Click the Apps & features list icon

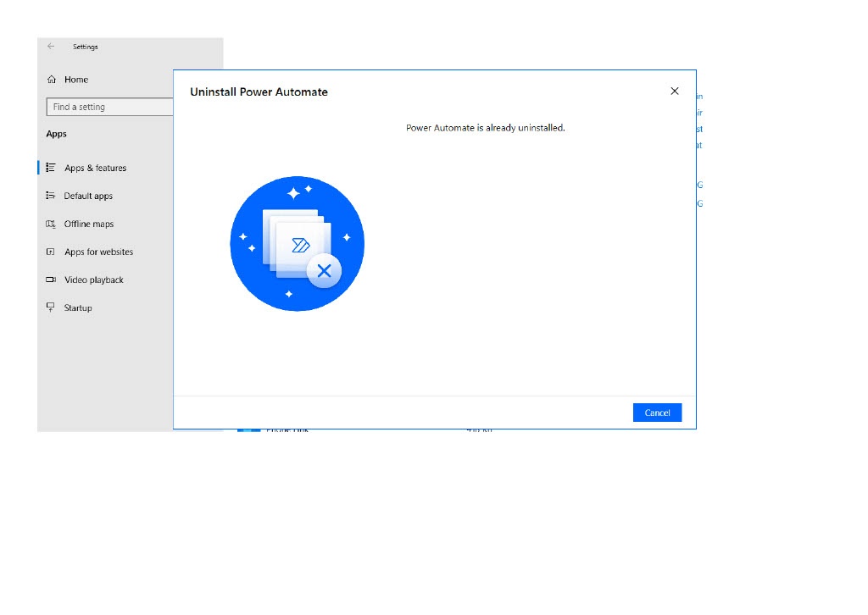(50, 167)
